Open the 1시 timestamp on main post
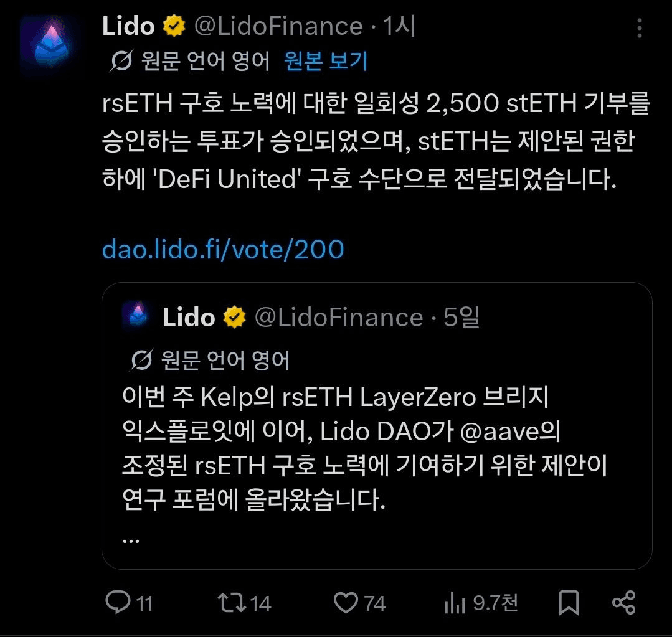Image resolution: width=672 pixels, height=637 pixels. click(399, 26)
